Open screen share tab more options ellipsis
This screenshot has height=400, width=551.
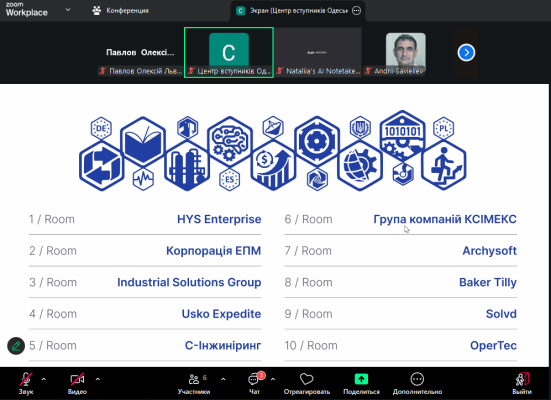(356, 11)
